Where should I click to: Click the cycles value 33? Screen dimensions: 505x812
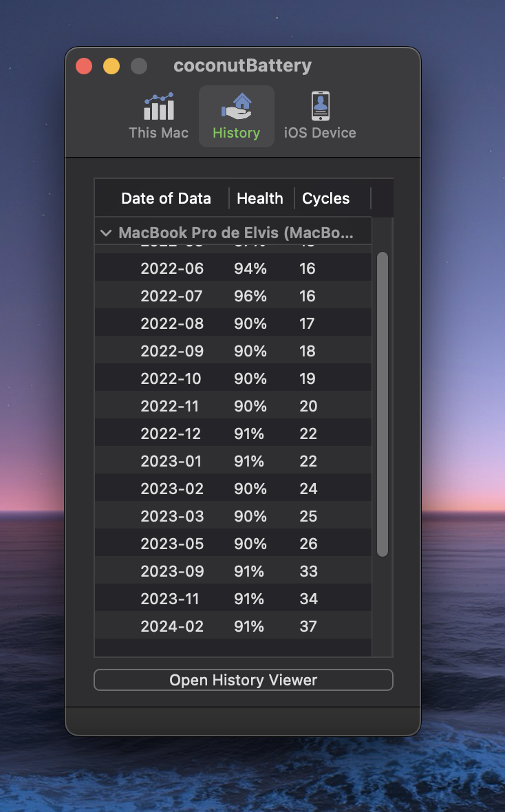308,571
